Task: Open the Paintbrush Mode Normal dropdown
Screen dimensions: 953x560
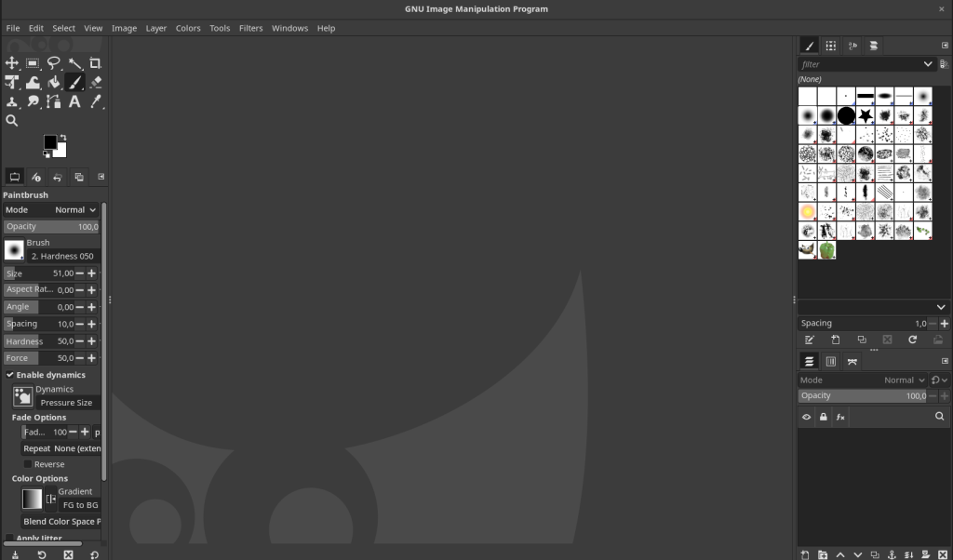Action: [x=51, y=209]
